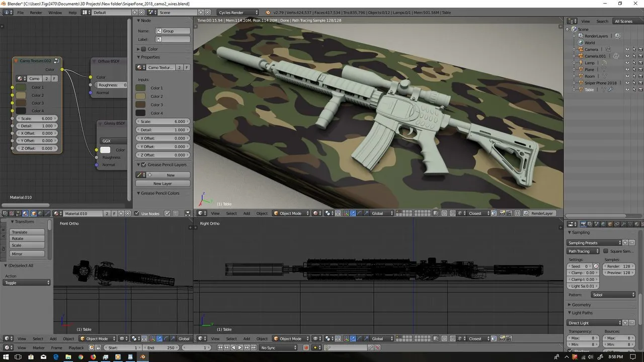The height and width of the screenshot is (362, 644).
Task: Open No Sync playback dropdown
Action: [279, 347]
